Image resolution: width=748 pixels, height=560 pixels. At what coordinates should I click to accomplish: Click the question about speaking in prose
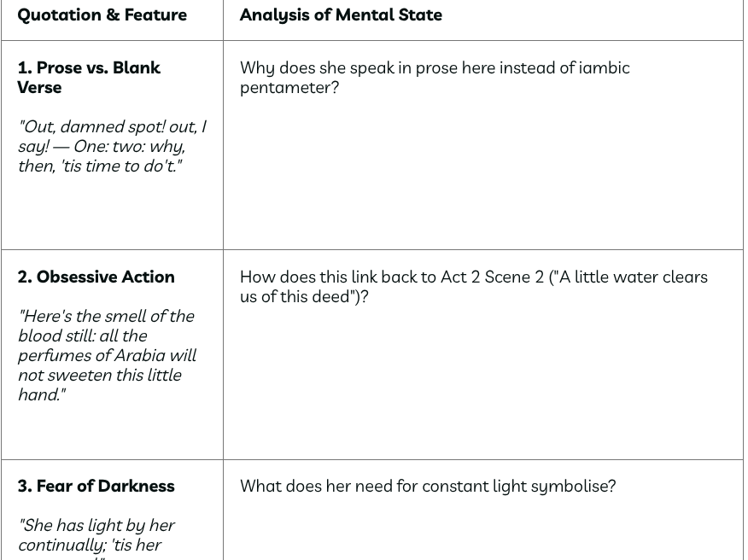[434, 77]
